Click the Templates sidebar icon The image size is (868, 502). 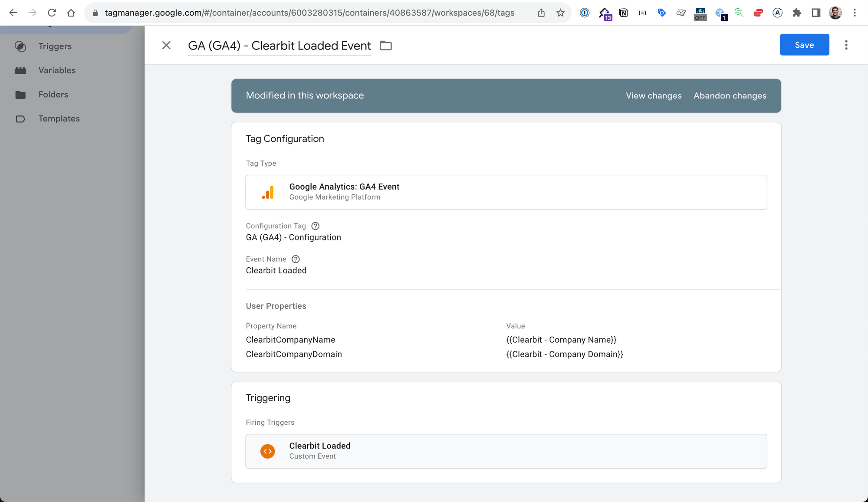pos(20,119)
